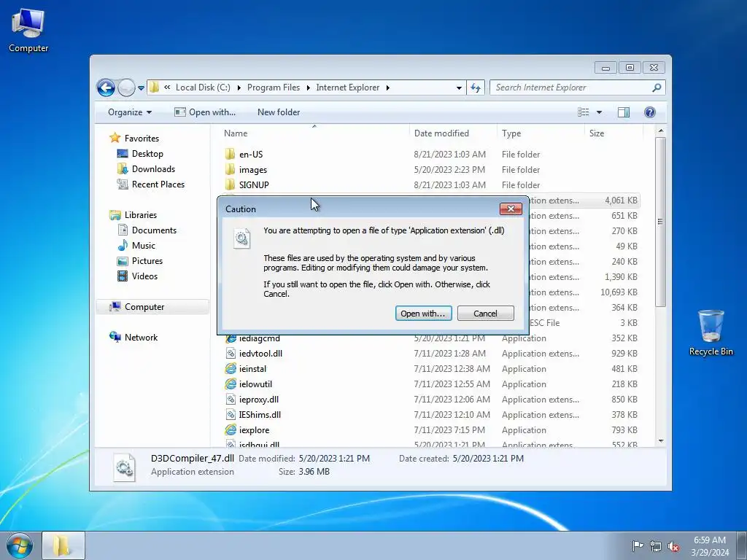Click the Videos library icon
This screenshot has width=747, height=560.
click(x=123, y=276)
